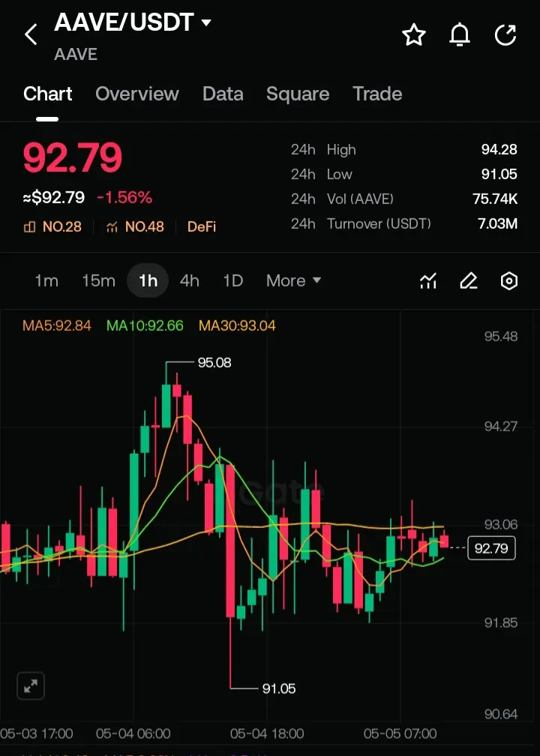The height and width of the screenshot is (756, 540).
Task: Add AAVE/USDT to favorites with star
Action: pos(414,35)
